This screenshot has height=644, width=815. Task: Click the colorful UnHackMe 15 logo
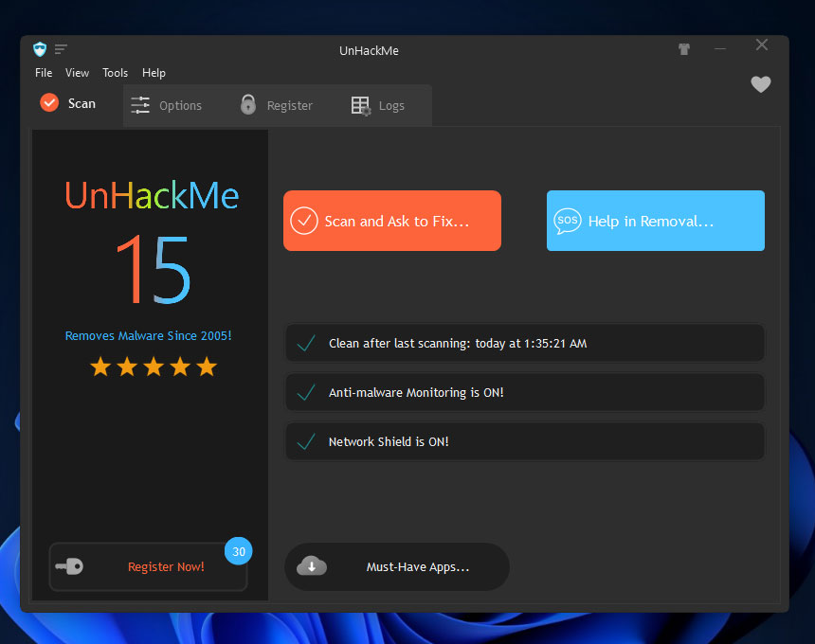[152, 241]
